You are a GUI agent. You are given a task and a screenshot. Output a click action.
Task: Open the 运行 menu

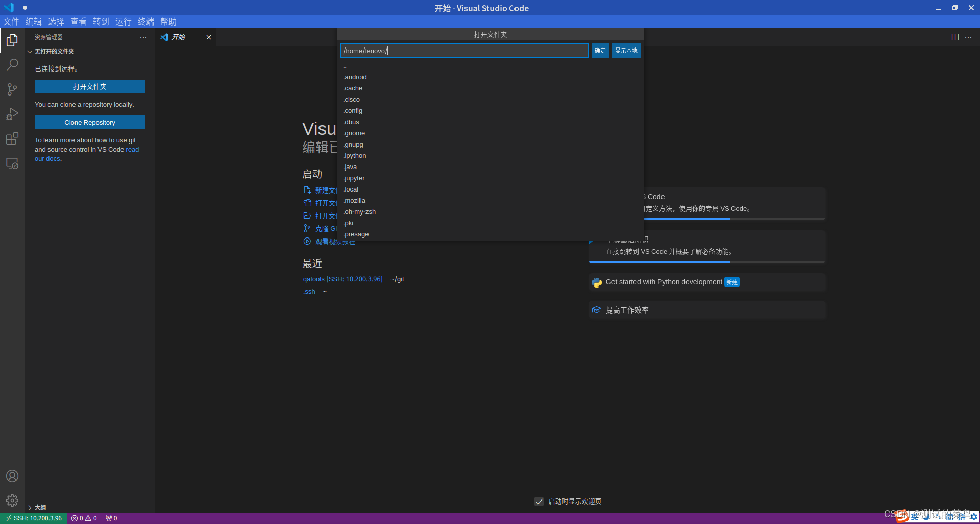tap(124, 21)
